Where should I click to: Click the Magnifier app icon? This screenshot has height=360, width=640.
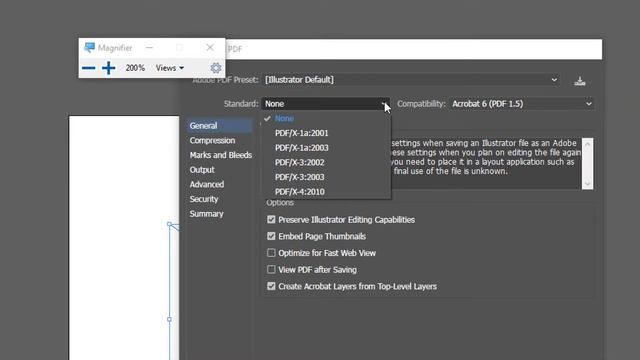coord(89,48)
